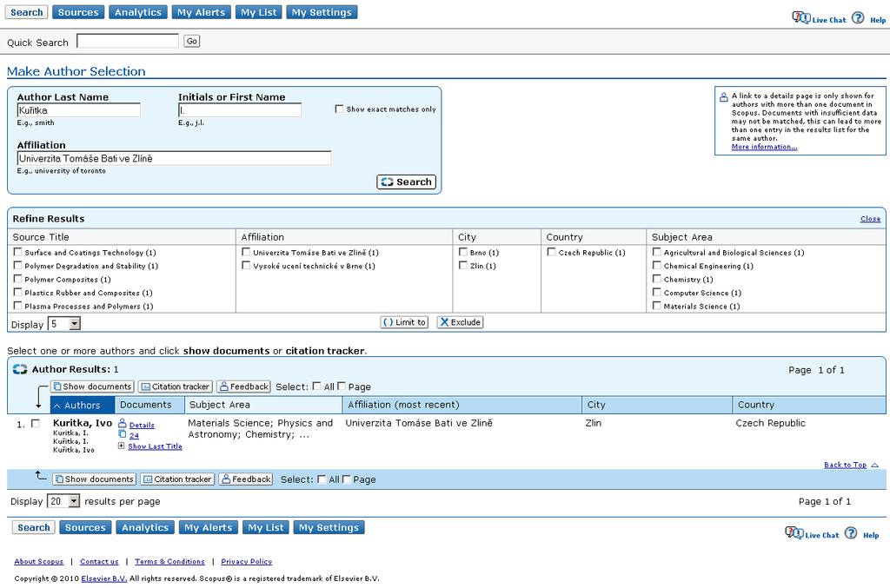Click Show Last Title link
The image size is (890, 588).
pos(155,446)
